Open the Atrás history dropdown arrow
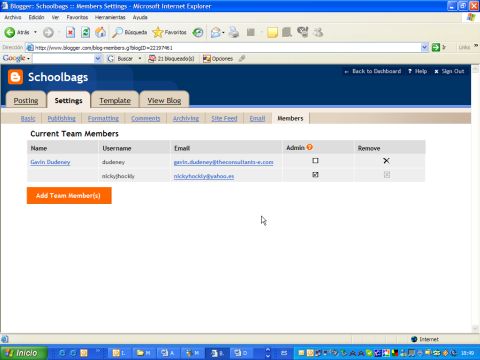This screenshot has width=480, height=360. pyautogui.click(x=35, y=32)
